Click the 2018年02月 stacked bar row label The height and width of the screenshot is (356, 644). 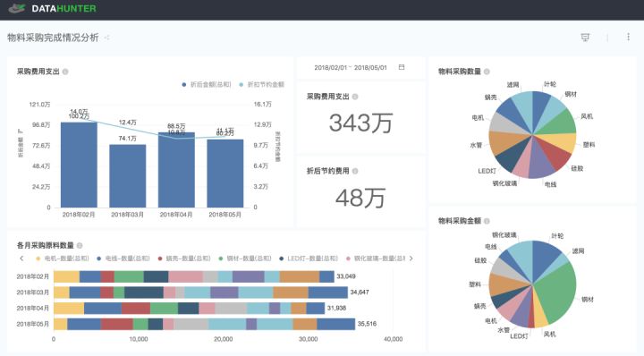(33, 276)
